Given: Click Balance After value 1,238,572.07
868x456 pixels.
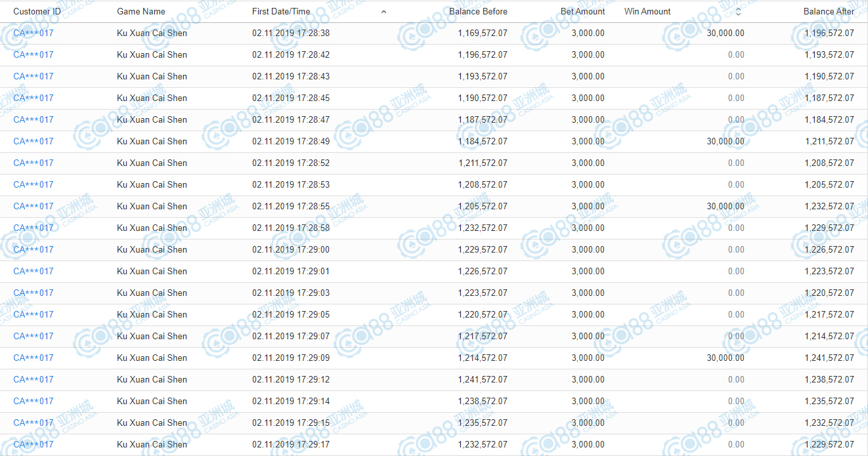Looking at the screenshot, I should [829, 379].
